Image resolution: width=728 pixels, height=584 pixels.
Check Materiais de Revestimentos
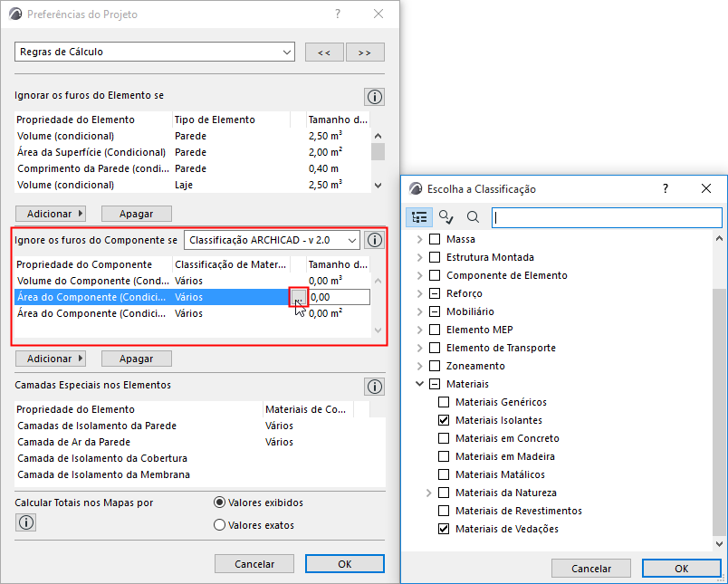(444, 511)
